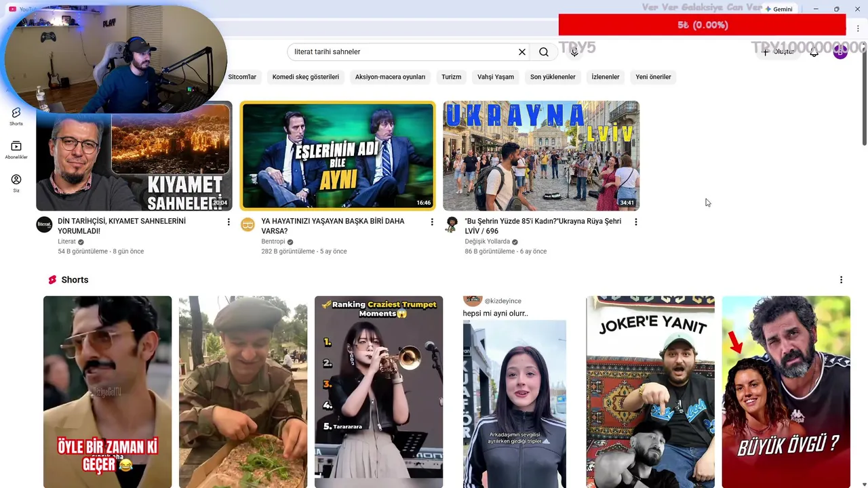
Task: Open YA HAYATINIZI YAŞAYAN BAŞKA BİRİ title
Action: [332, 226]
